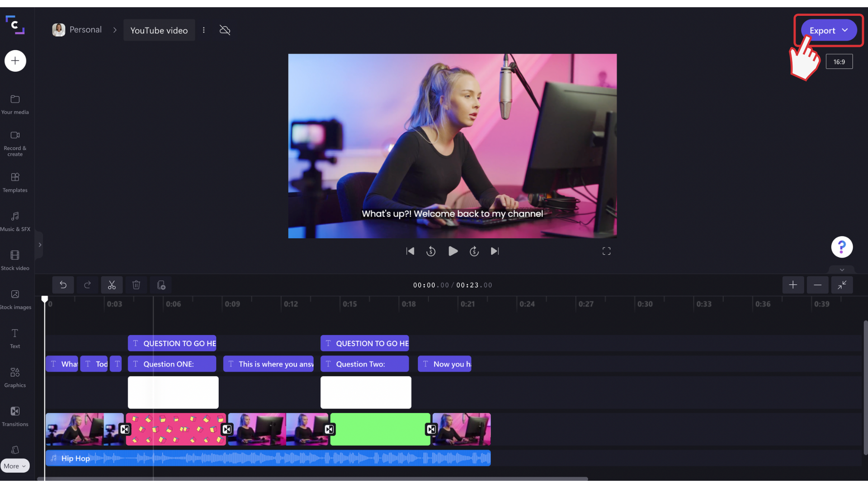The width and height of the screenshot is (868, 488).
Task: Click the redo icon above the timeline
Action: coord(88,285)
